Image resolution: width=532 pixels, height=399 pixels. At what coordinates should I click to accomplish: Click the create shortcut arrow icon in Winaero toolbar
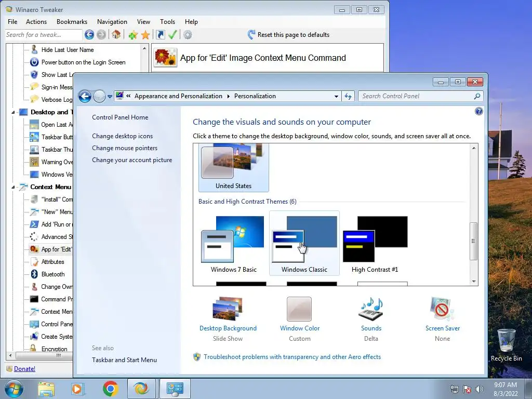click(160, 35)
